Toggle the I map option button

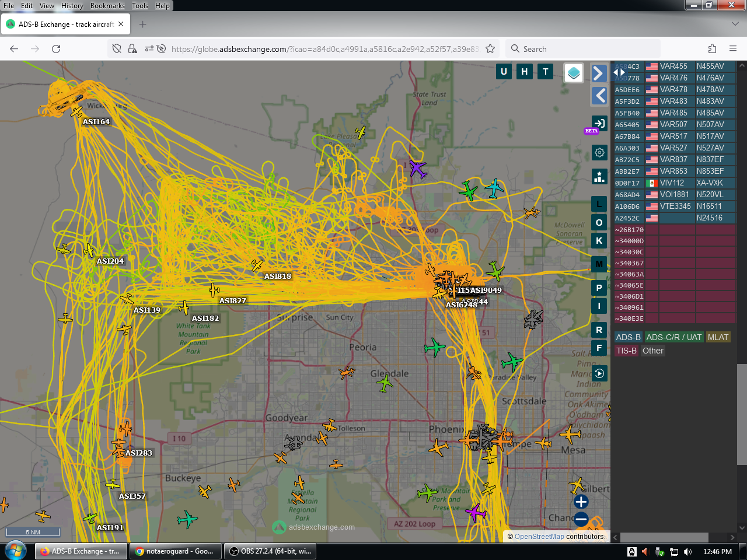599,306
